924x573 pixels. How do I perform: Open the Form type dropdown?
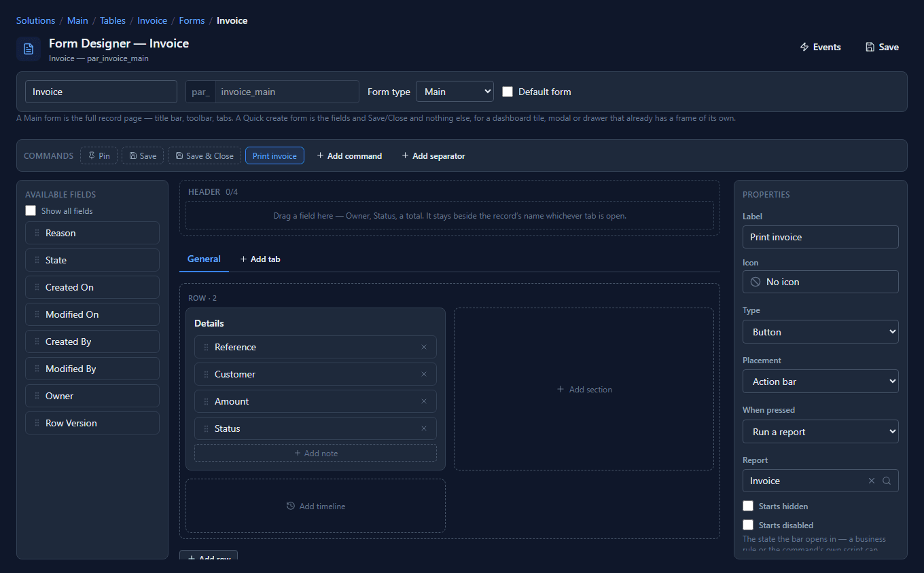click(x=455, y=92)
